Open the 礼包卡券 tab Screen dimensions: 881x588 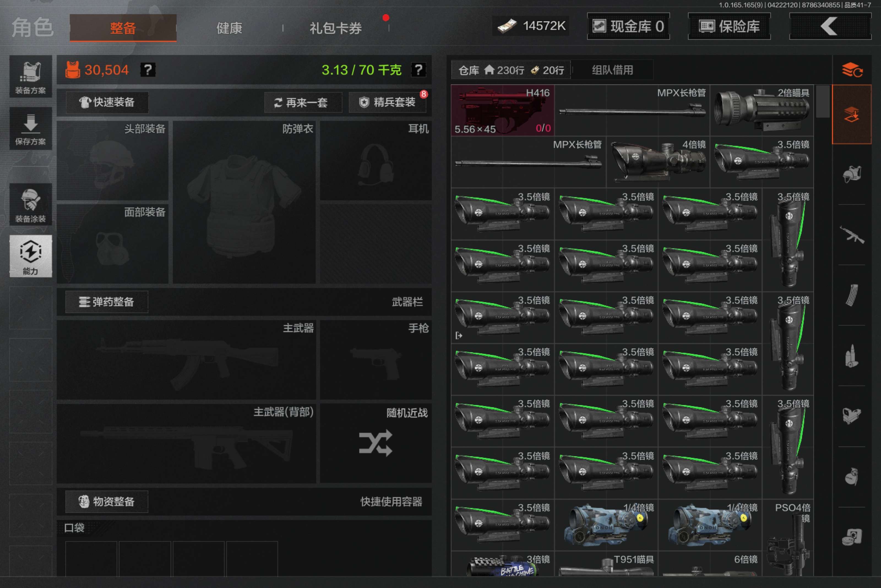click(x=335, y=28)
